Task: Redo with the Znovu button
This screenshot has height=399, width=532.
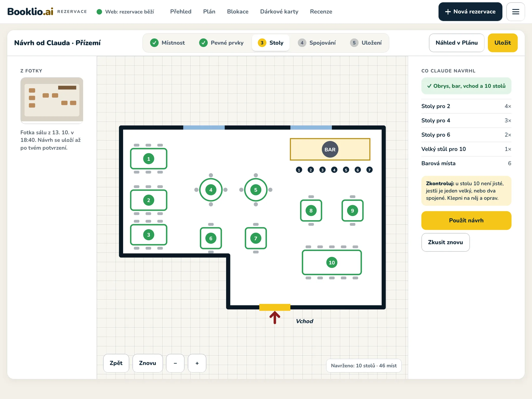Action: click(x=148, y=363)
